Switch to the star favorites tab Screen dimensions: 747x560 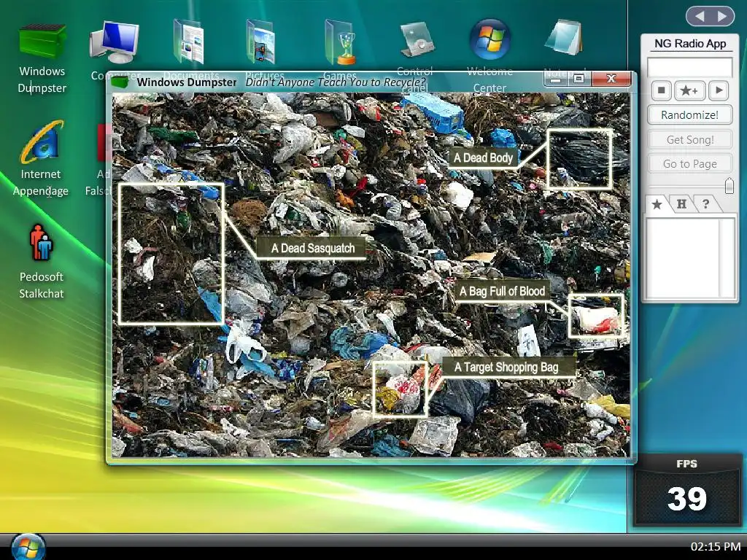[x=657, y=204]
